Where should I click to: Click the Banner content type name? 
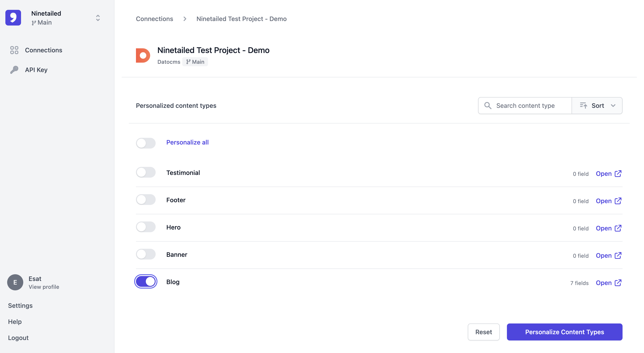[177, 255]
